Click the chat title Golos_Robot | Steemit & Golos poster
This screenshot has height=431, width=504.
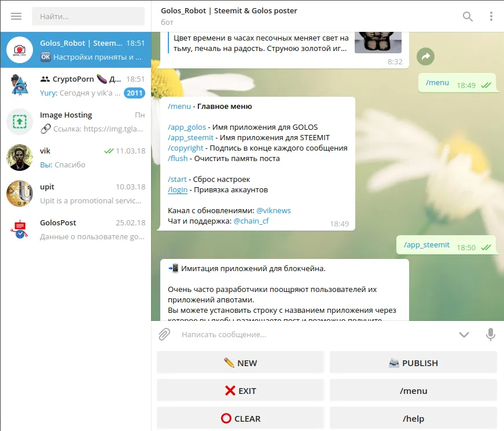pos(229,10)
